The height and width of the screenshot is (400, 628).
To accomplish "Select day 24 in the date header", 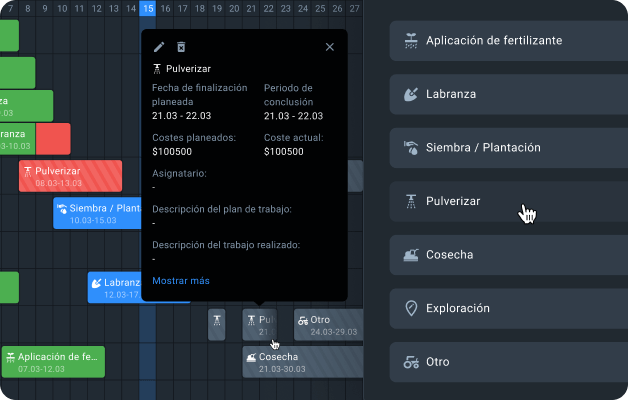I will [x=303, y=8].
